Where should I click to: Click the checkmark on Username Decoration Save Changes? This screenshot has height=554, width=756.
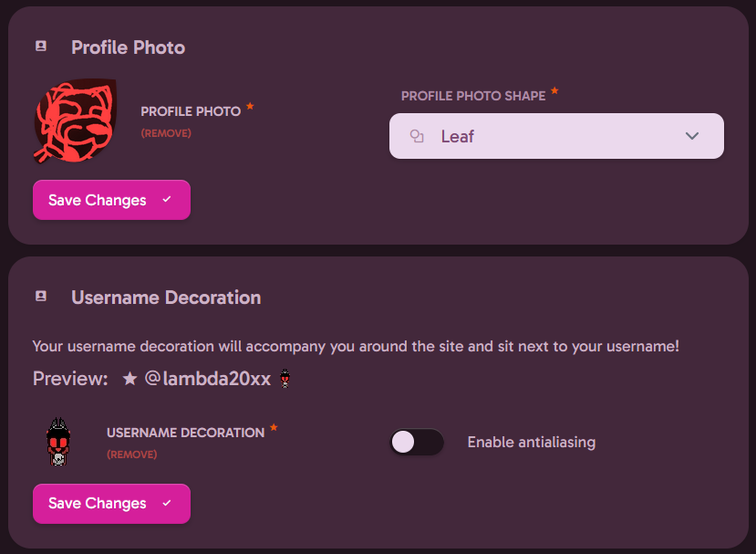tap(167, 503)
